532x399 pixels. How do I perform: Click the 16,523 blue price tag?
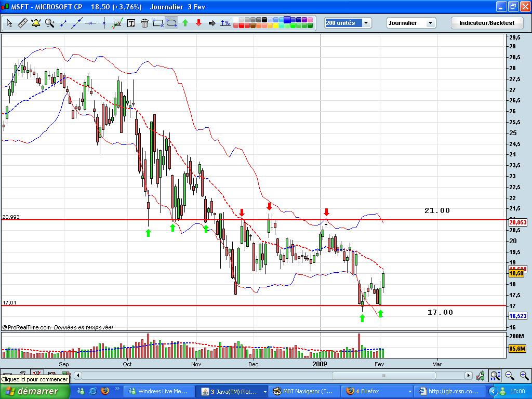click(x=518, y=316)
